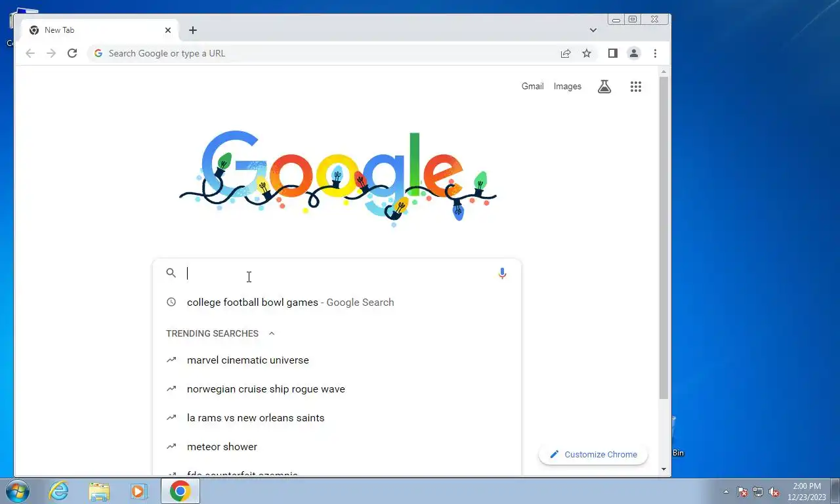840x504 pixels.
Task: Open a new tab with plus button
Action: click(x=192, y=30)
